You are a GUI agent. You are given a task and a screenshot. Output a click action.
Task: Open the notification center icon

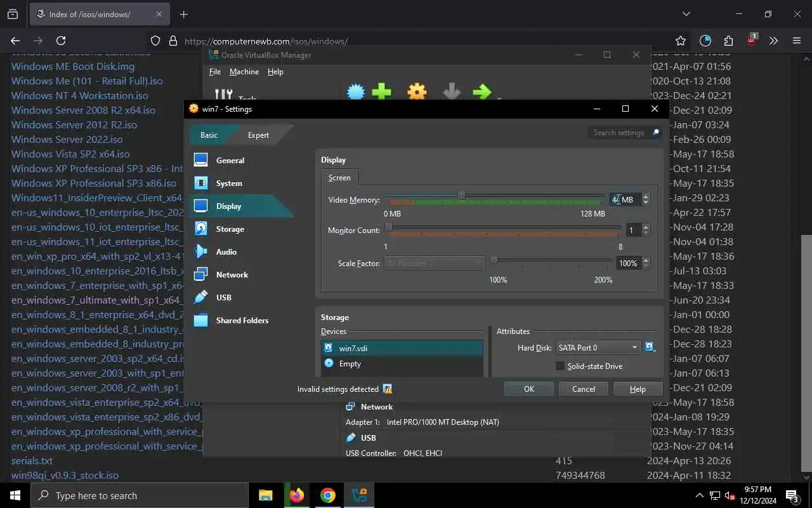coord(792,495)
